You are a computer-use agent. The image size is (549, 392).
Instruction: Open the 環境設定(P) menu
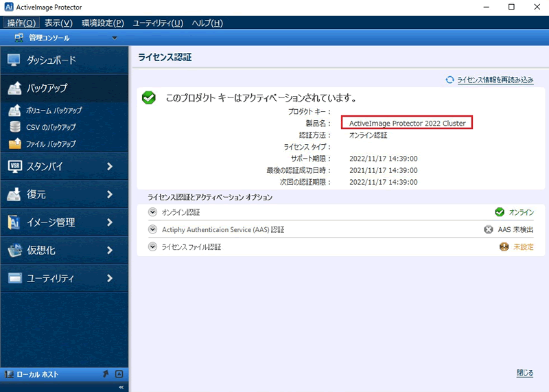(102, 23)
